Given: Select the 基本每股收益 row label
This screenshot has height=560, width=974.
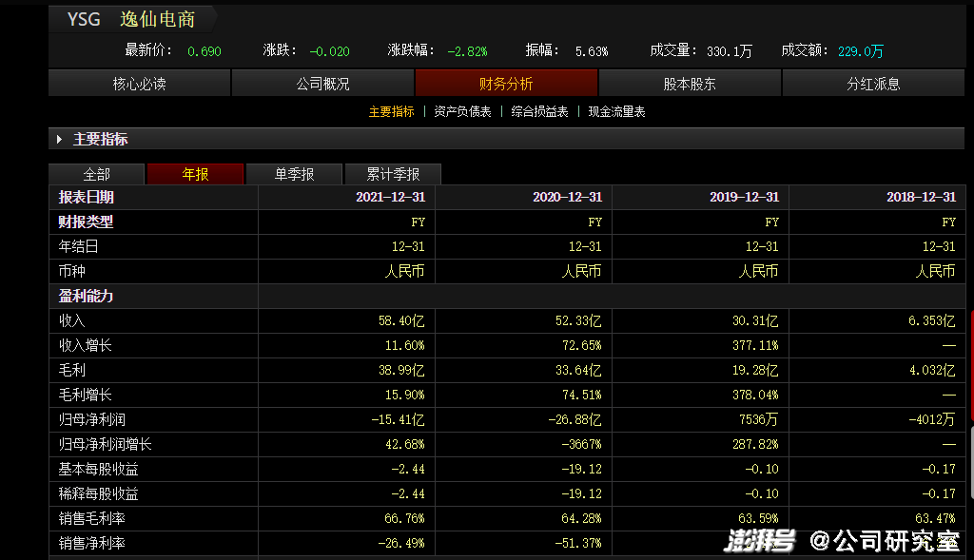Looking at the screenshot, I should point(99,470).
